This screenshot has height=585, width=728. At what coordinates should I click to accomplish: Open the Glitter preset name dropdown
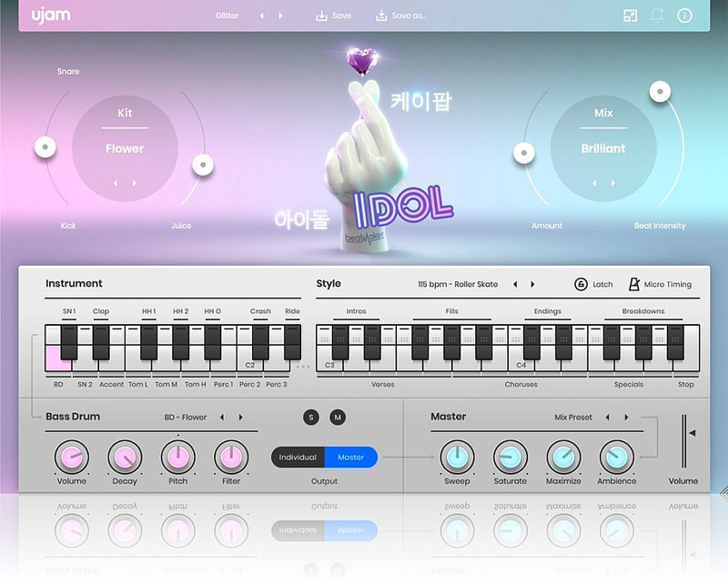coord(227,15)
